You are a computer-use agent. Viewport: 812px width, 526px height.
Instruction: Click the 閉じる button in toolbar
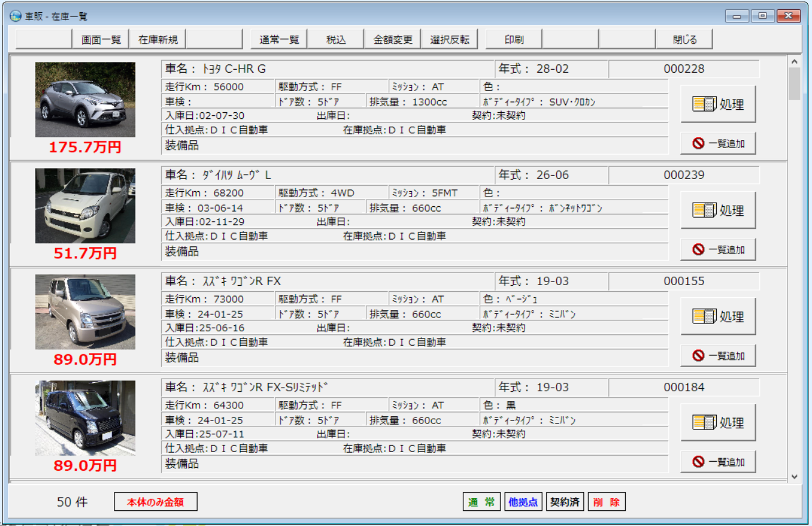click(x=684, y=39)
